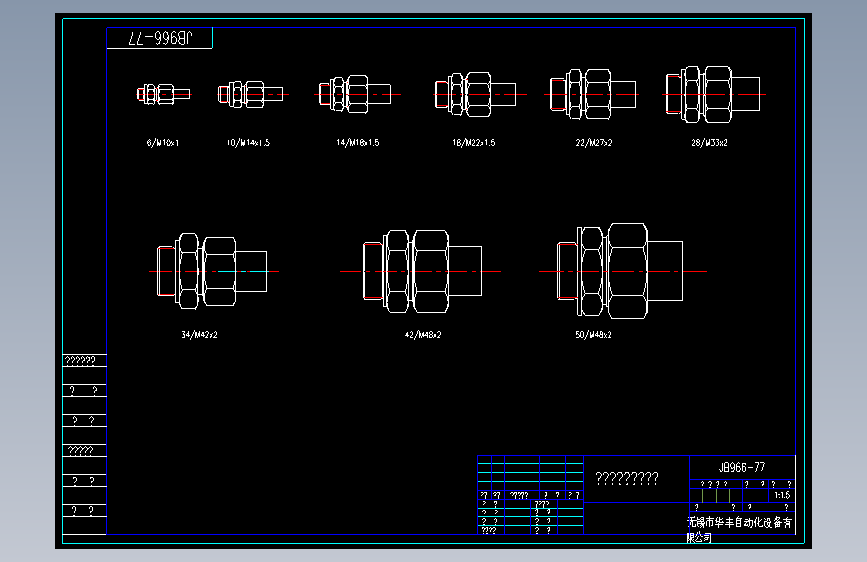867x562 pixels.
Task: Click the 50/M48x2 size label
Action: click(x=593, y=335)
